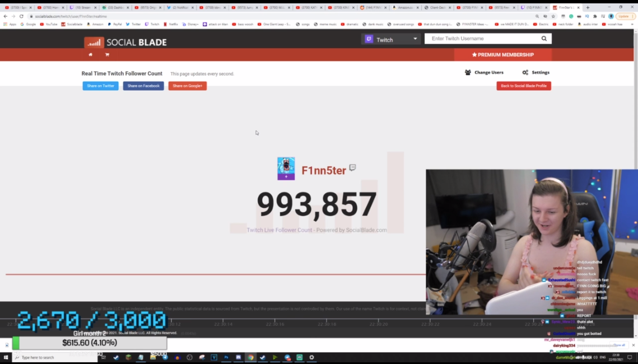The height and width of the screenshot is (364, 638).
Task: Open a new browser tab
Action: point(588,7)
